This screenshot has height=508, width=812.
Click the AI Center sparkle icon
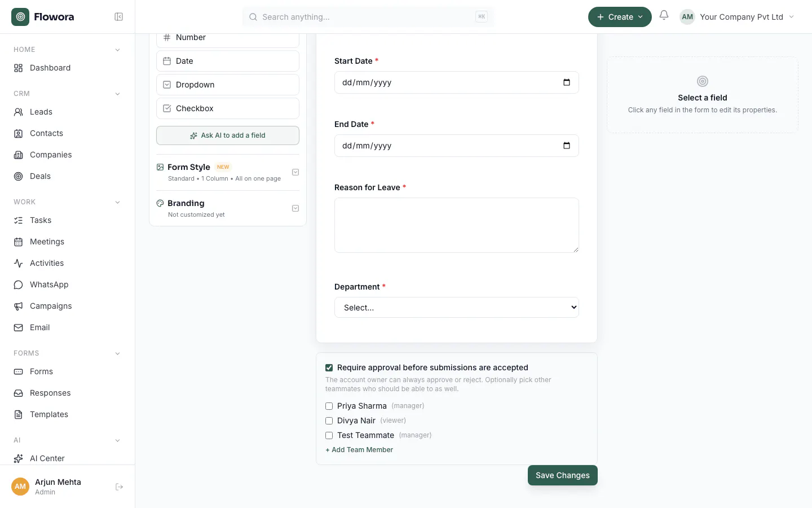pos(19,458)
